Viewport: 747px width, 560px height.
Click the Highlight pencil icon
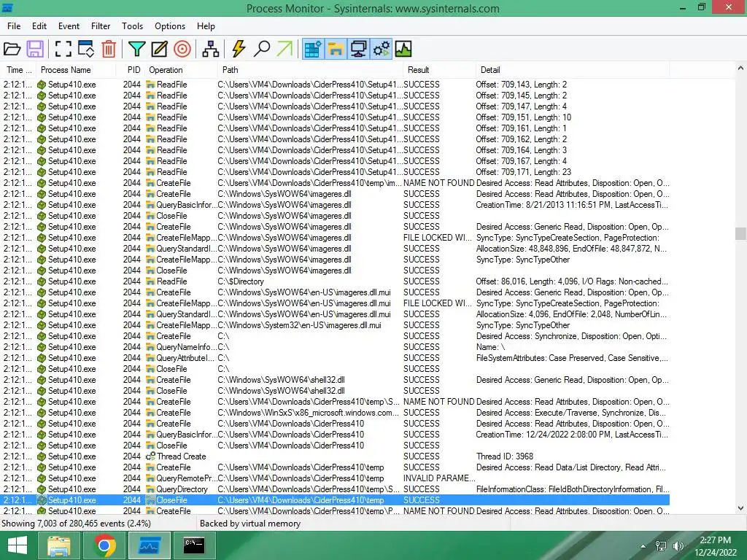pos(159,49)
